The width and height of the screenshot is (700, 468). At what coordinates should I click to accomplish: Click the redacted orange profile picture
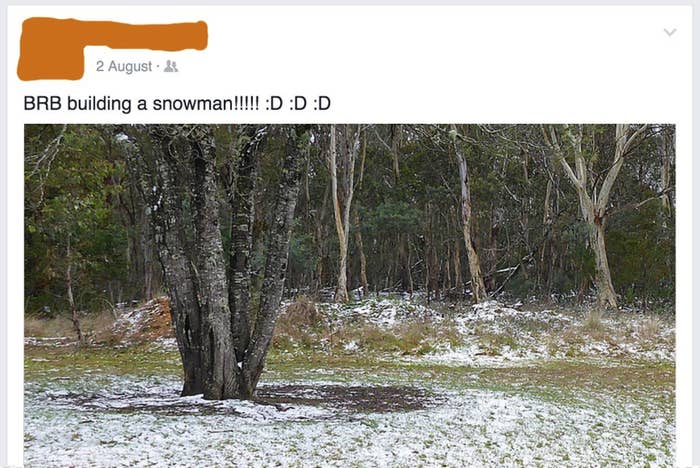50,50
